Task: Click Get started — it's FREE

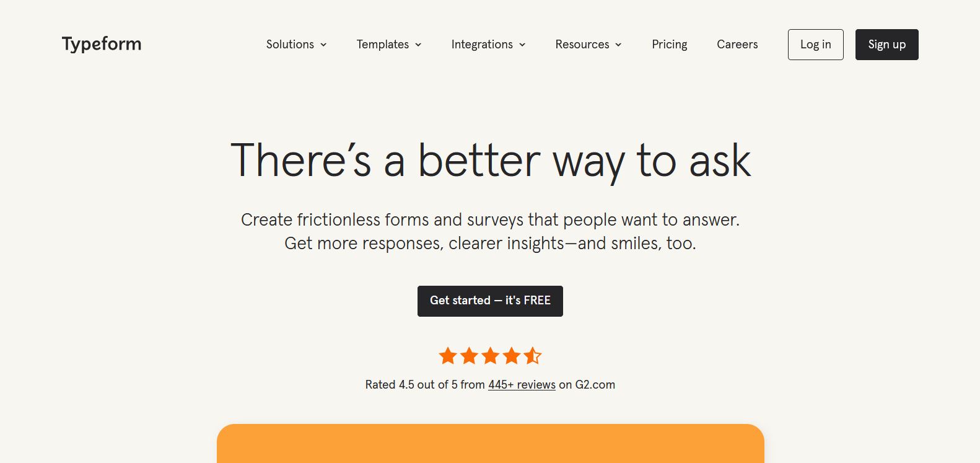Action: (490, 301)
